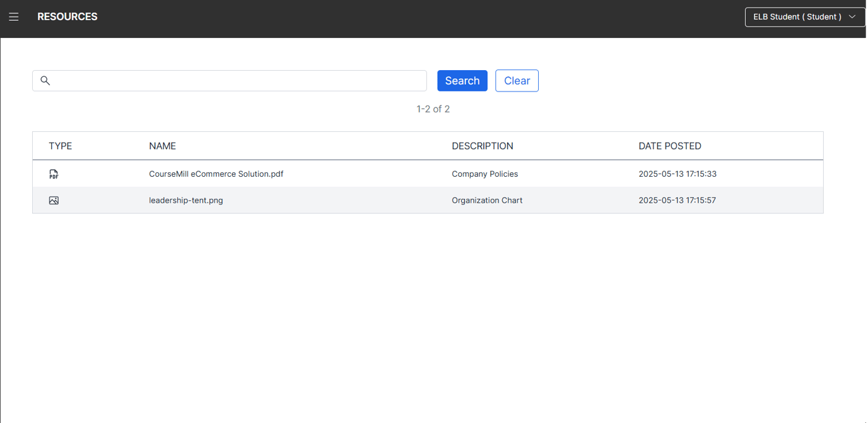Viewport: 868px width, 423px height.
Task: Click the chevron next to ELB Student
Action: [x=852, y=17]
